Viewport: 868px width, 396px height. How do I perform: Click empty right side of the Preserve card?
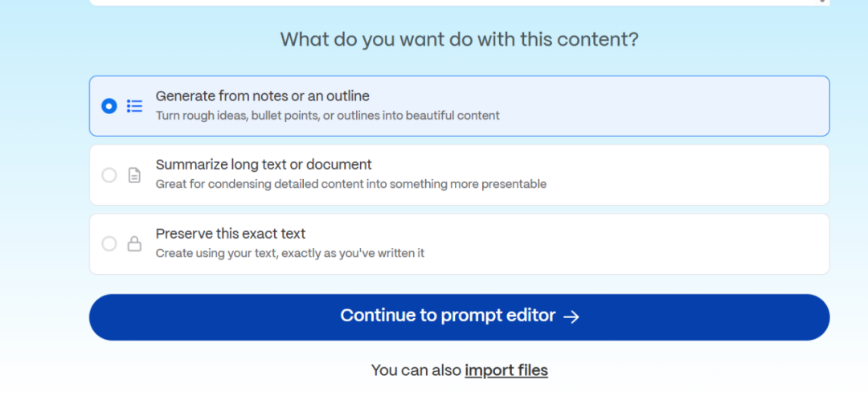[683, 243]
